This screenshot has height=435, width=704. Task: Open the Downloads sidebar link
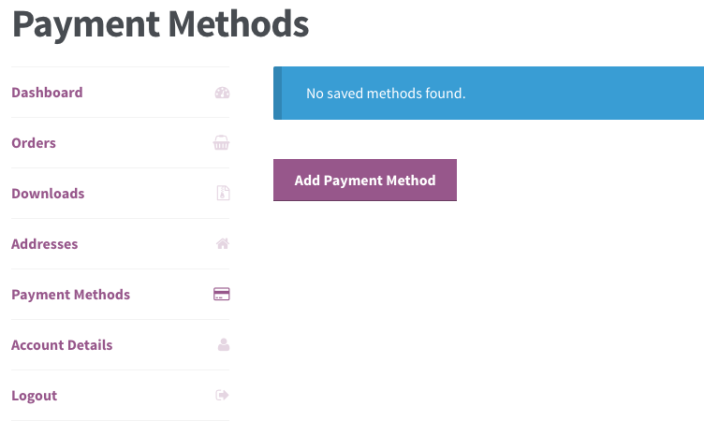47,194
